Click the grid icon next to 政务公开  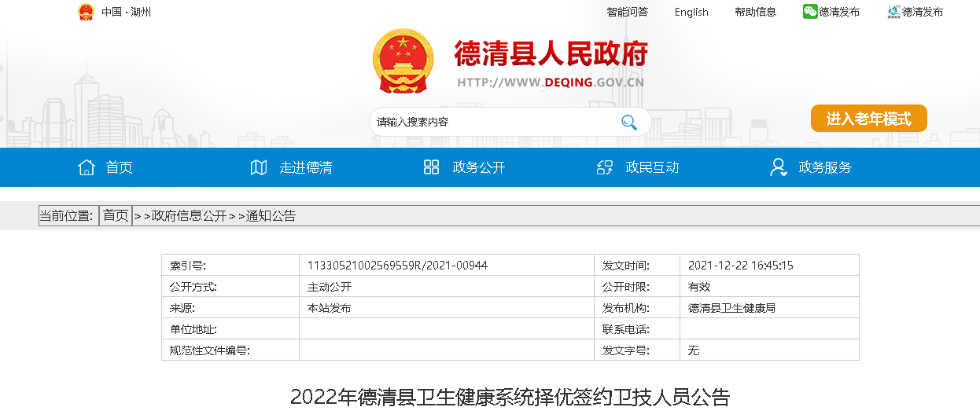pos(431,167)
